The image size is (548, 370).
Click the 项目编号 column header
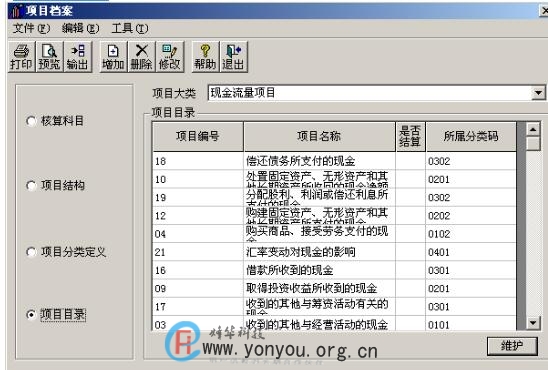198,136
